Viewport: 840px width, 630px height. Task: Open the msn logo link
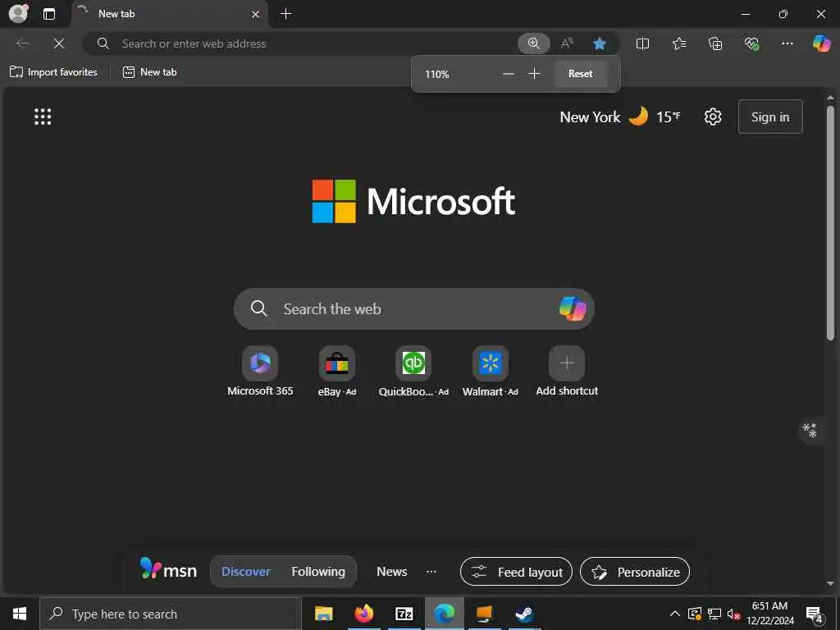pos(168,570)
